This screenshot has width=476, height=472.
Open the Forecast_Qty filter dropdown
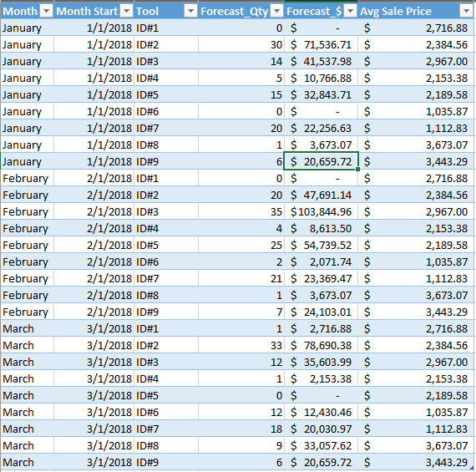276,12
